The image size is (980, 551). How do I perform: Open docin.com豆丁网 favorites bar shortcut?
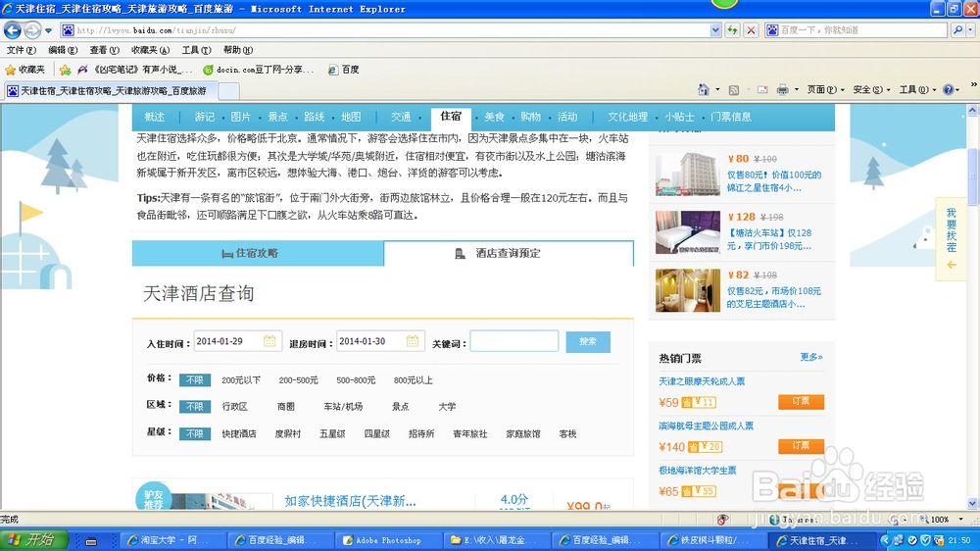(259, 70)
